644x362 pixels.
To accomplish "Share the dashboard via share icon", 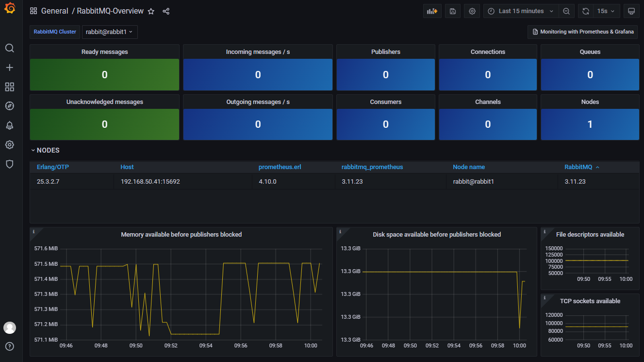I will click(x=166, y=11).
